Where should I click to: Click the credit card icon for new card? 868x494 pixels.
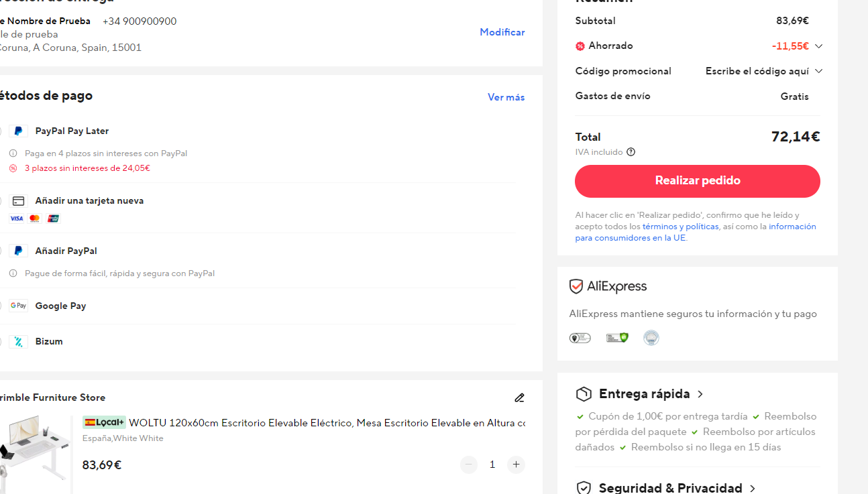click(18, 201)
